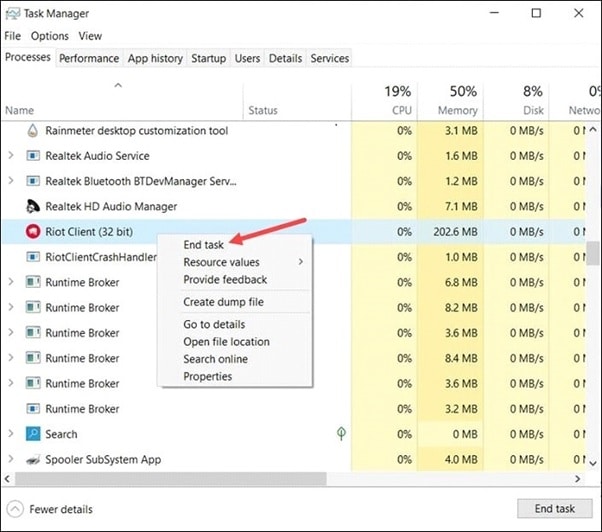Click the Spooler SubSystem App printer icon
The image size is (602, 532).
pos(32,460)
